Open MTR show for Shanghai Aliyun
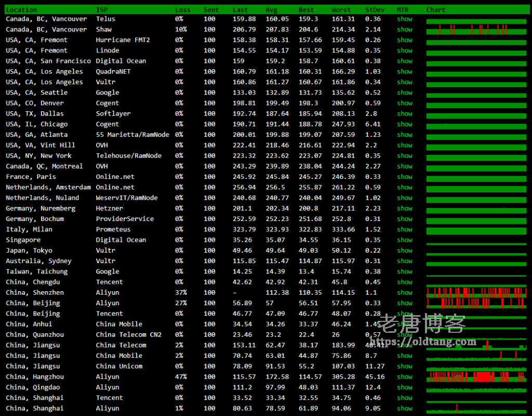Screen dimensions: 532x416 pyautogui.click(x=404, y=409)
